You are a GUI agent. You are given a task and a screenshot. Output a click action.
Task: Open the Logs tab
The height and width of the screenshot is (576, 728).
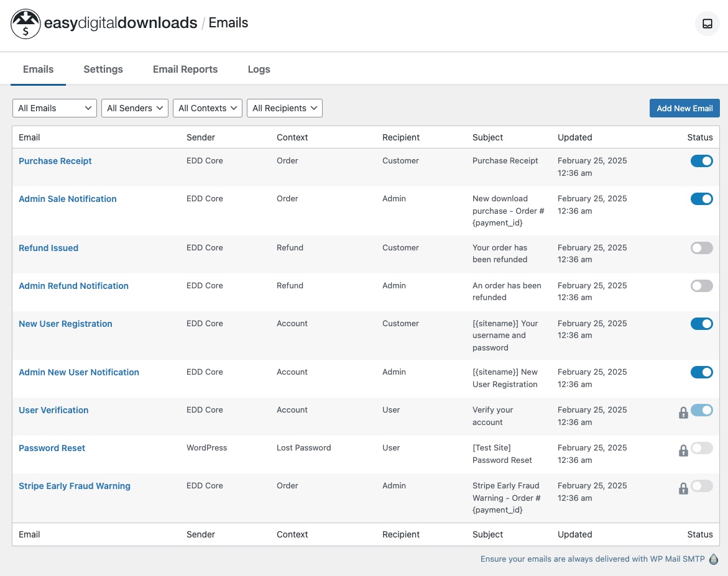click(x=259, y=69)
